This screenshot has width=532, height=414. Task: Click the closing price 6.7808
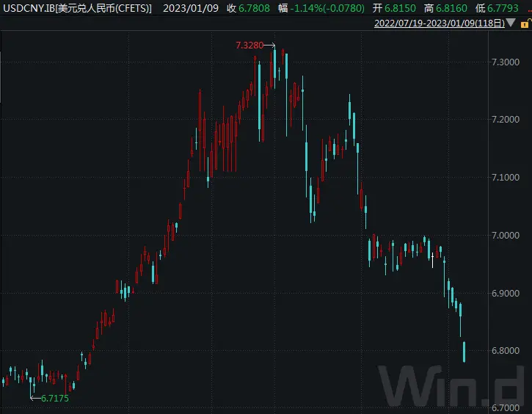[x=254, y=8]
